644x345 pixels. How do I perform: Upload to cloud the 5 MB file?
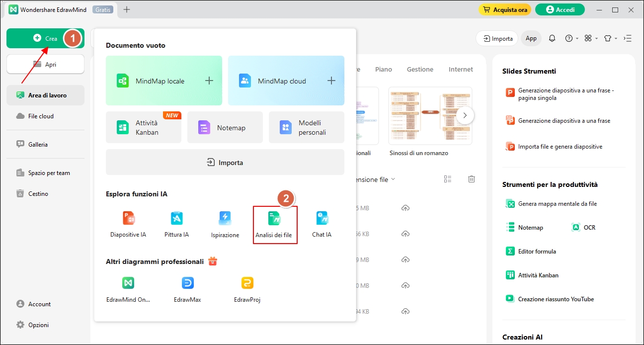405,208
